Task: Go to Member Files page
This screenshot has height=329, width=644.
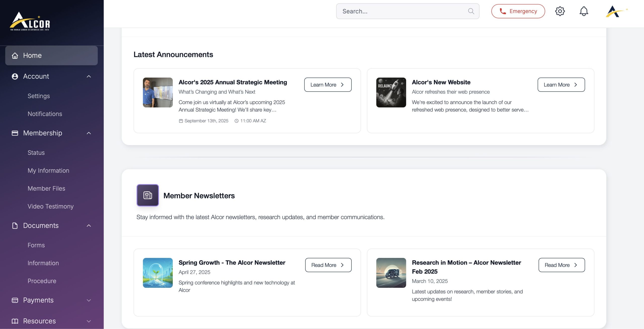Action: pos(46,188)
